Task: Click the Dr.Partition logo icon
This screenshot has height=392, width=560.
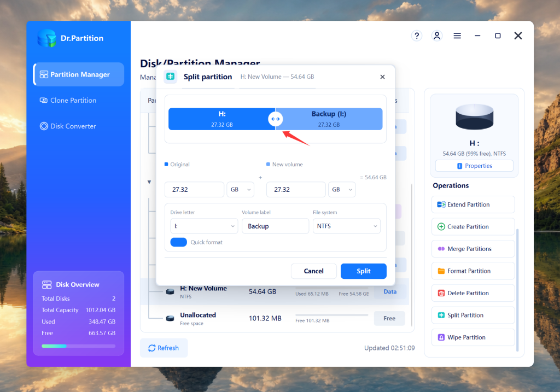Action: point(47,38)
